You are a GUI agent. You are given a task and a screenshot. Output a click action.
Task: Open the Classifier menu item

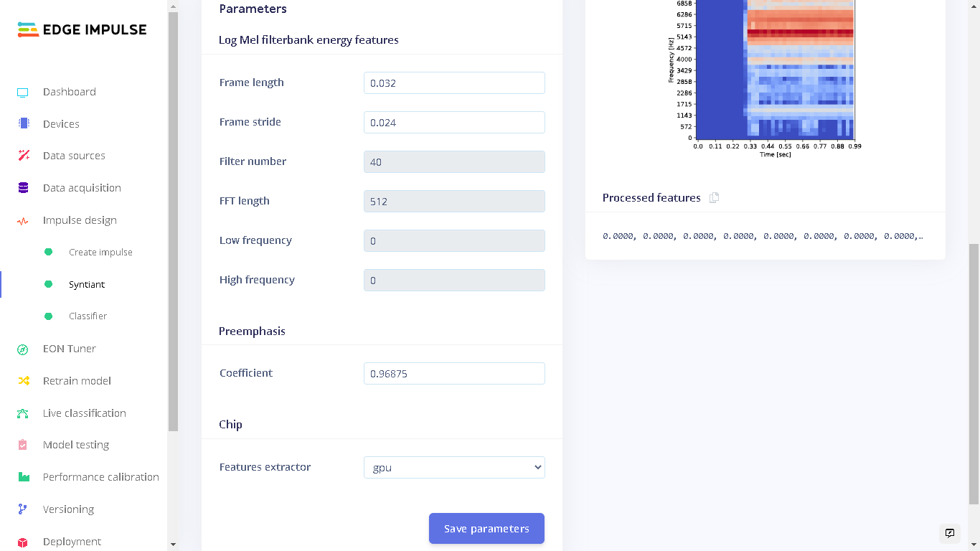click(88, 316)
